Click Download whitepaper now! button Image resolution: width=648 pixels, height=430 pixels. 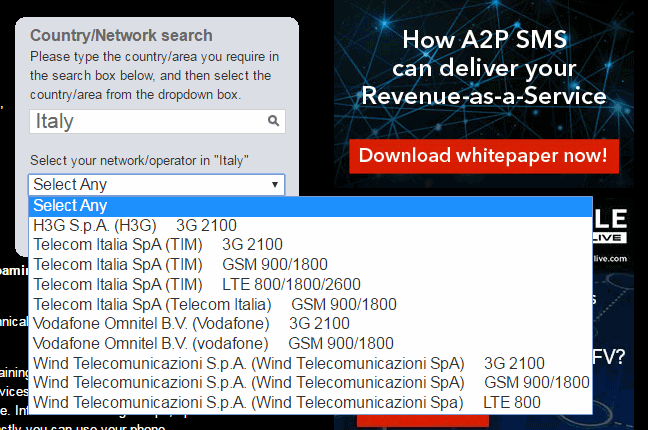pyautogui.click(x=484, y=156)
